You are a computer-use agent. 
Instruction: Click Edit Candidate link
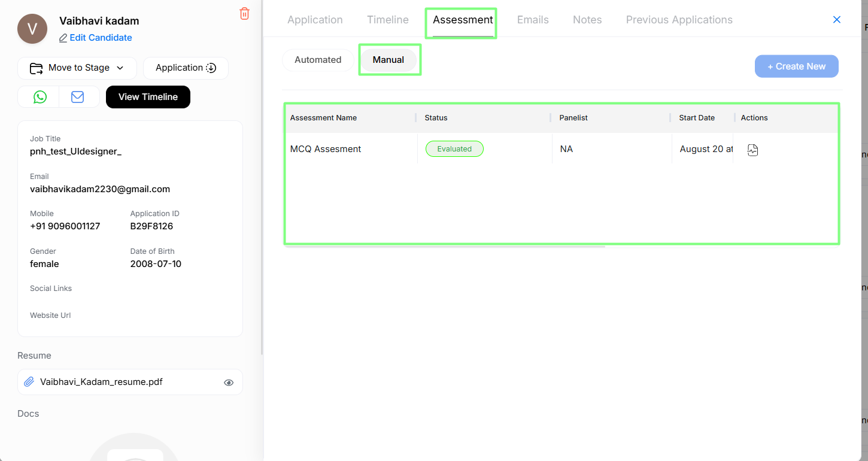click(95, 38)
